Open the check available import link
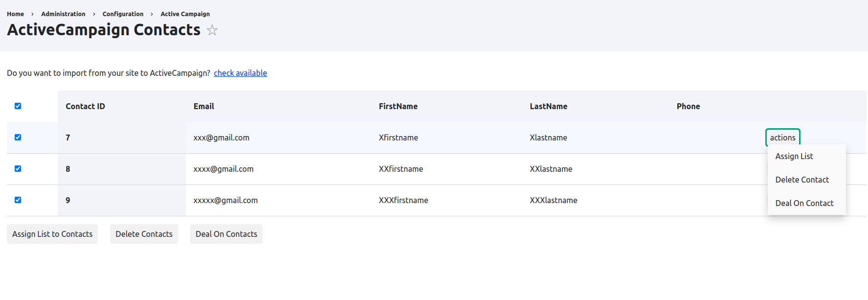 [240, 73]
